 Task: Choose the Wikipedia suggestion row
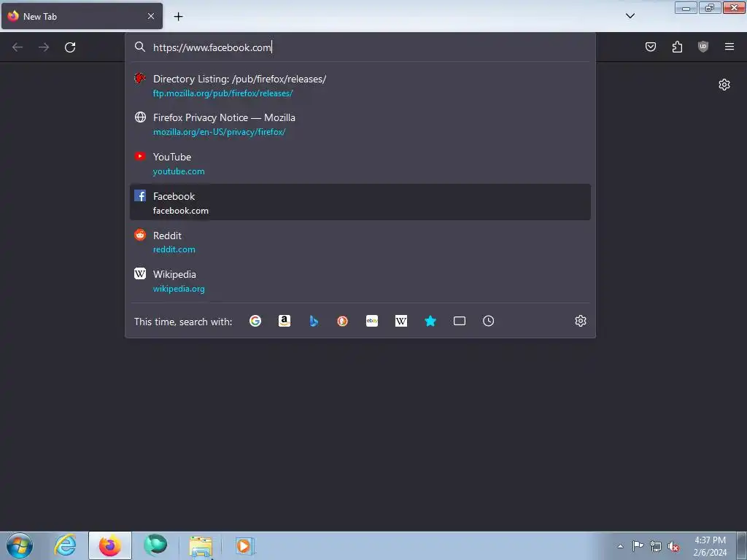coord(360,281)
